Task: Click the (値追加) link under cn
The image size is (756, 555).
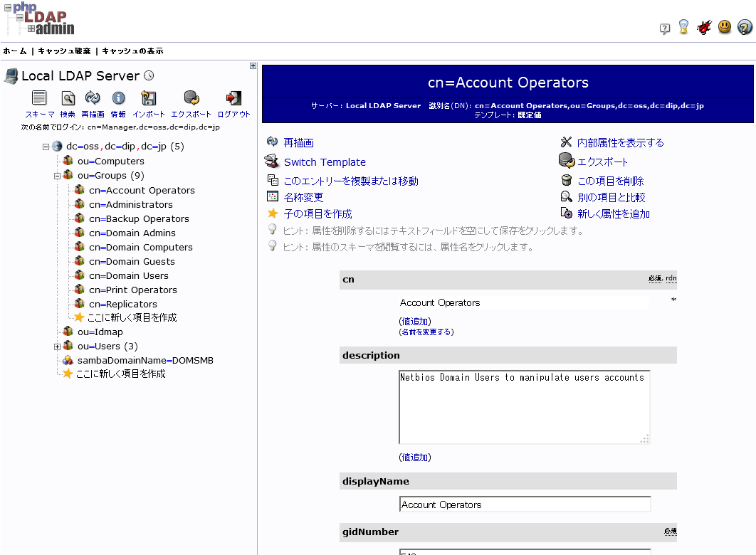Action: [415, 322]
